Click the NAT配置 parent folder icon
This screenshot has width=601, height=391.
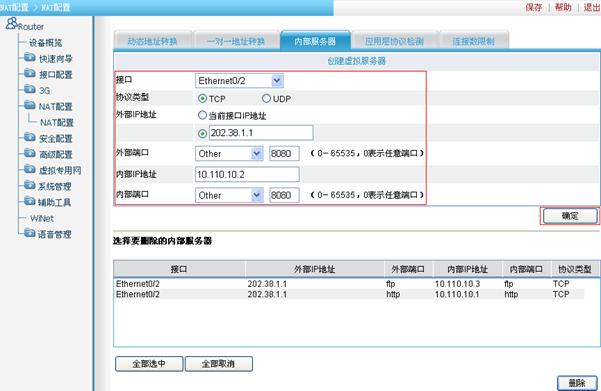coord(30,105)
